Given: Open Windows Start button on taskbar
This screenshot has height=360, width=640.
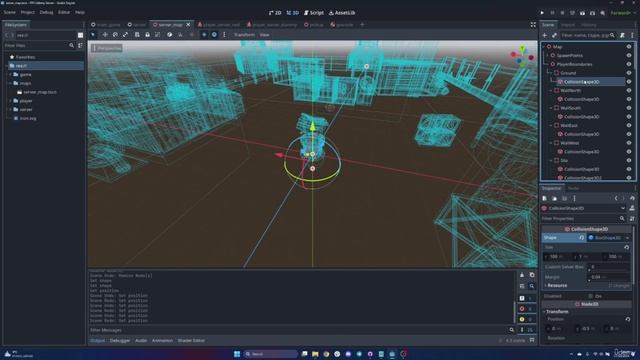Looking at the screenshot, I should pos(237,354).
